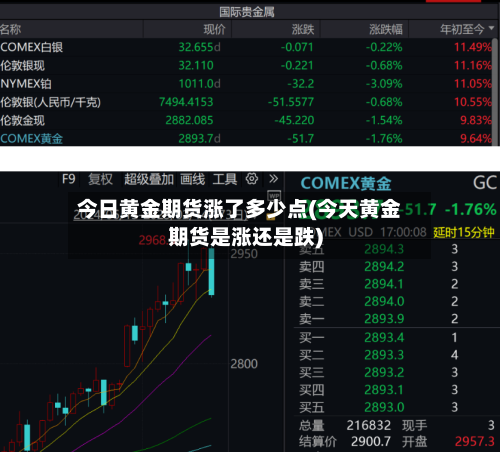Screen dimensions: 500x452
Task: Click total volume 216832 value
Action: click(369, 425)
